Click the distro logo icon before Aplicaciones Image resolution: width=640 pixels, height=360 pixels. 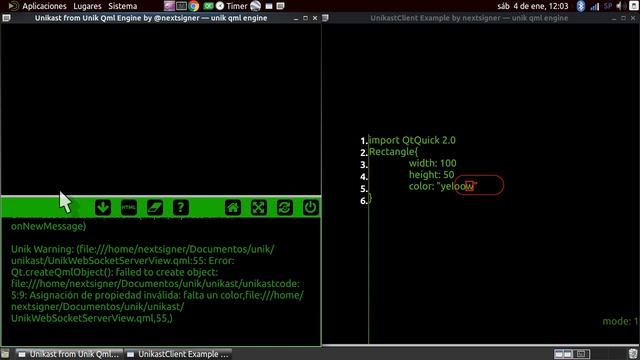pyautogui.click(x=13, y=6)
